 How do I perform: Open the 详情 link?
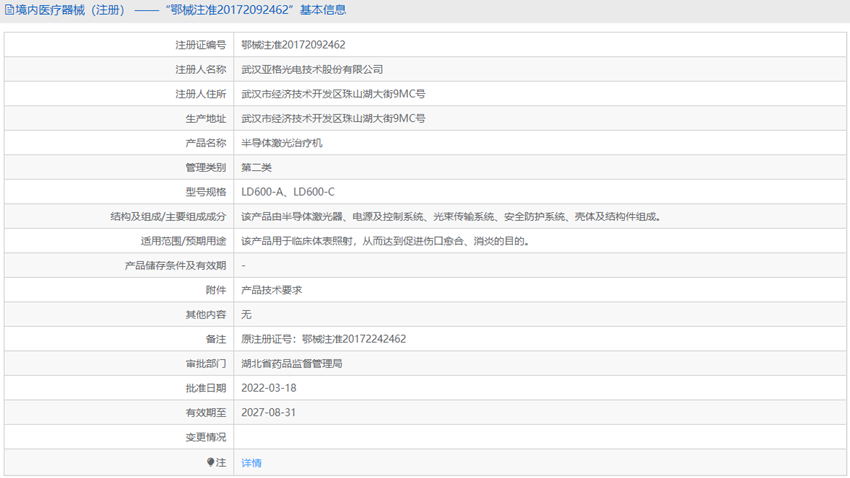point(251,463)
